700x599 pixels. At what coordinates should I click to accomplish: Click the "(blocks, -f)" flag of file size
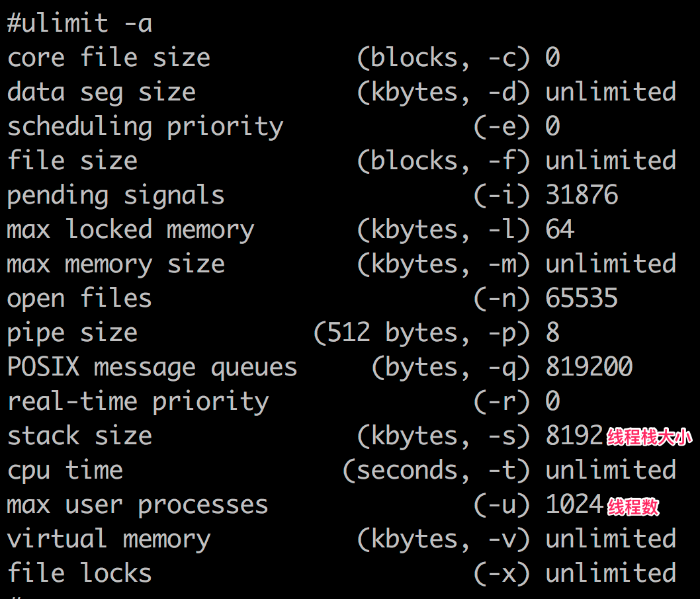tap(443, 161)
